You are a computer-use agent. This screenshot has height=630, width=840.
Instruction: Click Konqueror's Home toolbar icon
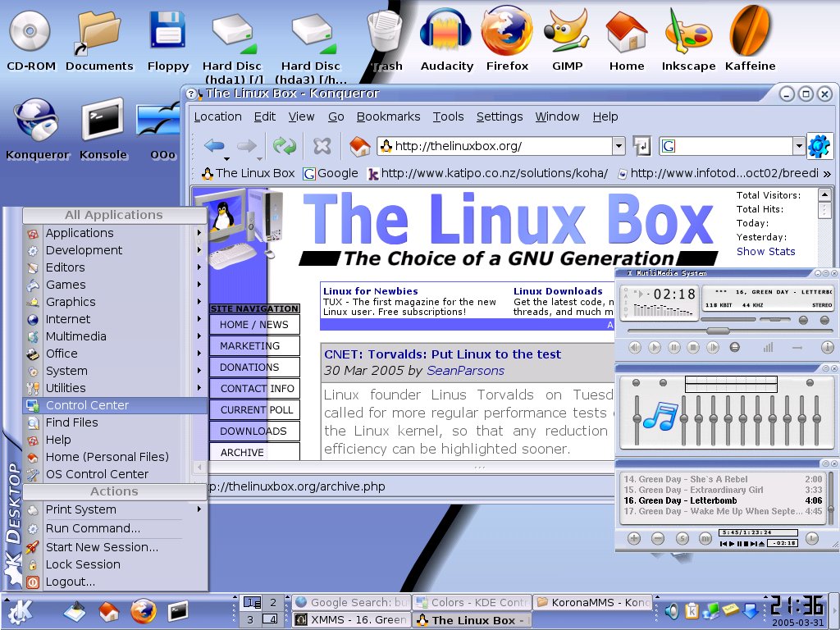point(360,146)
